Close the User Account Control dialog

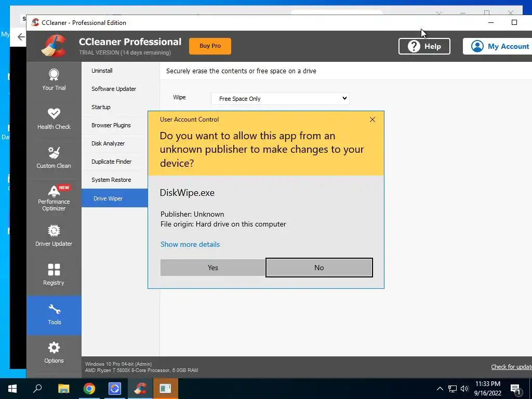click(372, 119)
